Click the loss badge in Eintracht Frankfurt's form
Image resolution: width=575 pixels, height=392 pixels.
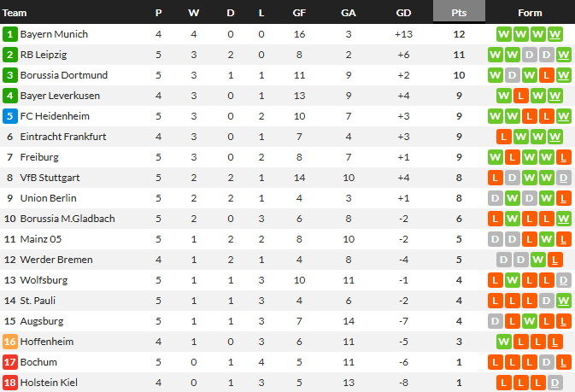click(x=504, y=137)
